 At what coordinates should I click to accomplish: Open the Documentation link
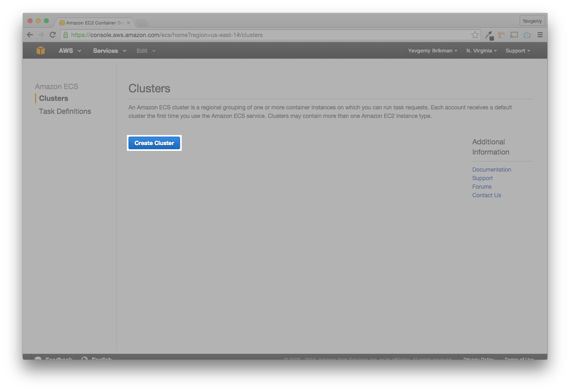click(492, 170)
